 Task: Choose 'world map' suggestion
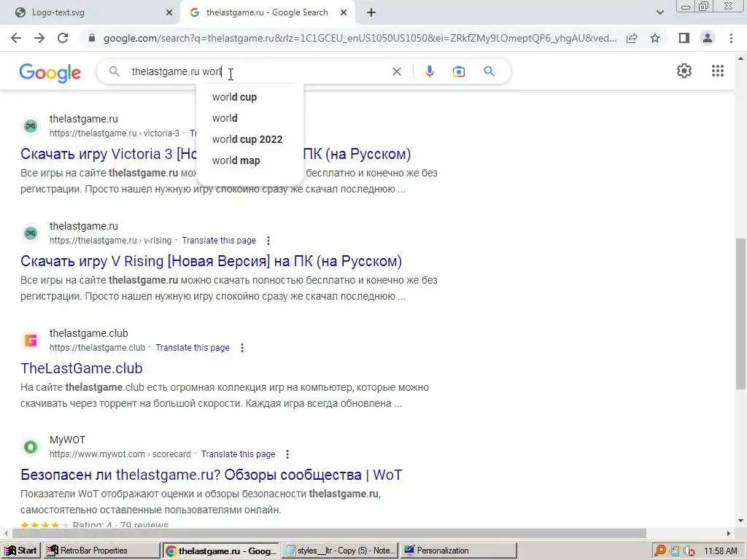tap(236, 160)
